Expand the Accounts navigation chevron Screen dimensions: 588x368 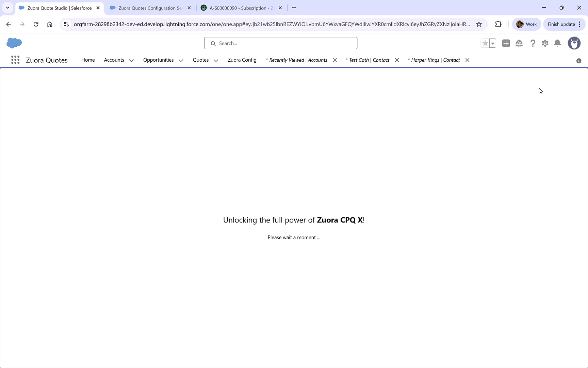pos(131,60)
